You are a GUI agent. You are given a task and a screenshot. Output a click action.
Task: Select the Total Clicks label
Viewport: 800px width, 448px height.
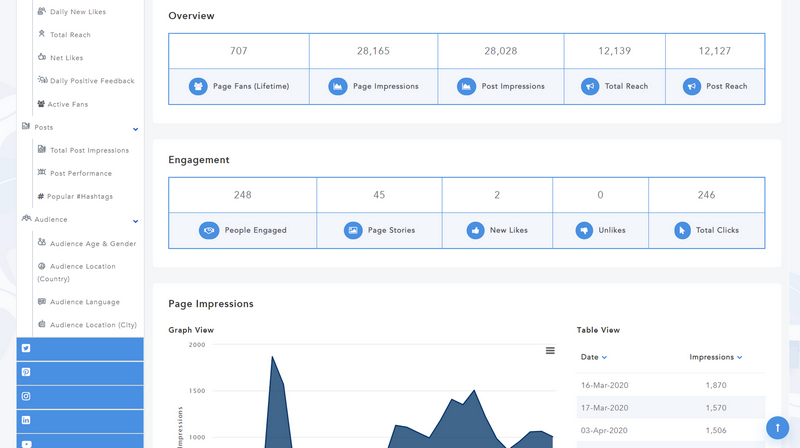coord(717,230)
